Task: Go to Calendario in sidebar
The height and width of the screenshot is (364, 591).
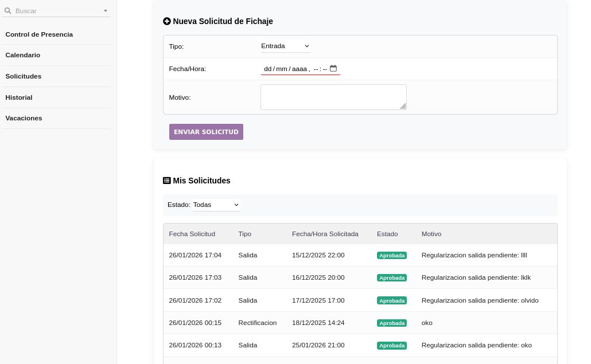Action: click(x=23, y=55)
